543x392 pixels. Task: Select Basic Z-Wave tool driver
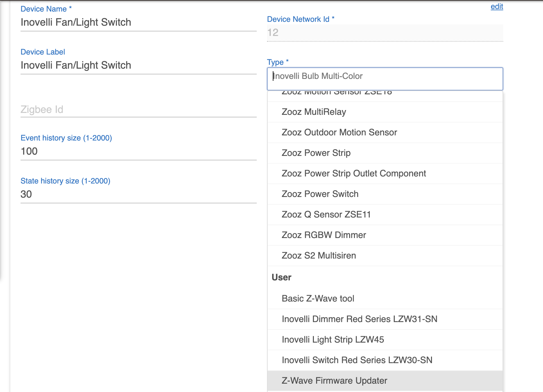tap(318, 299)
